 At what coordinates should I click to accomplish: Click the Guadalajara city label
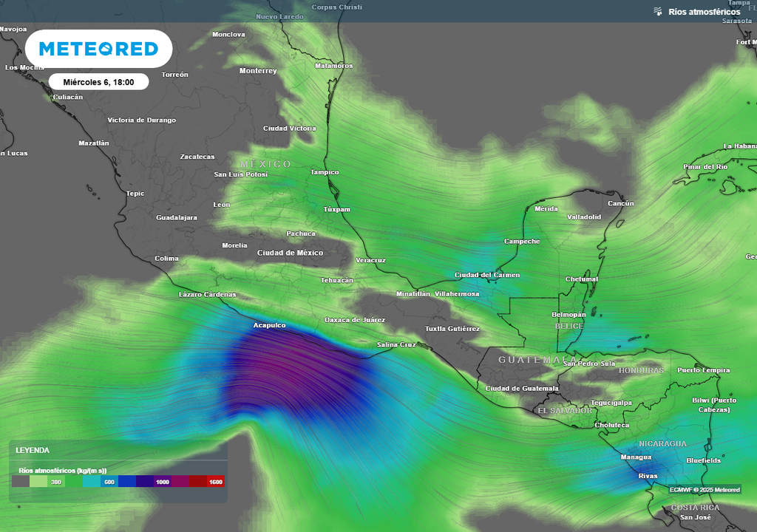click(177, 218)
